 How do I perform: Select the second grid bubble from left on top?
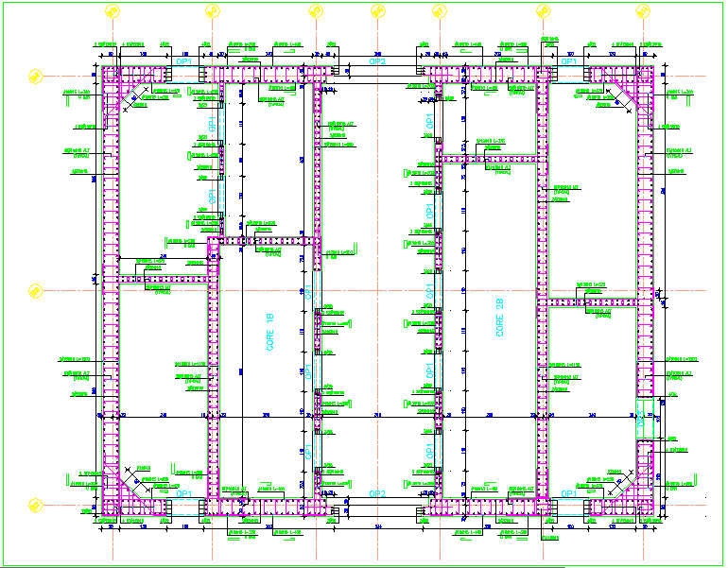212,12
